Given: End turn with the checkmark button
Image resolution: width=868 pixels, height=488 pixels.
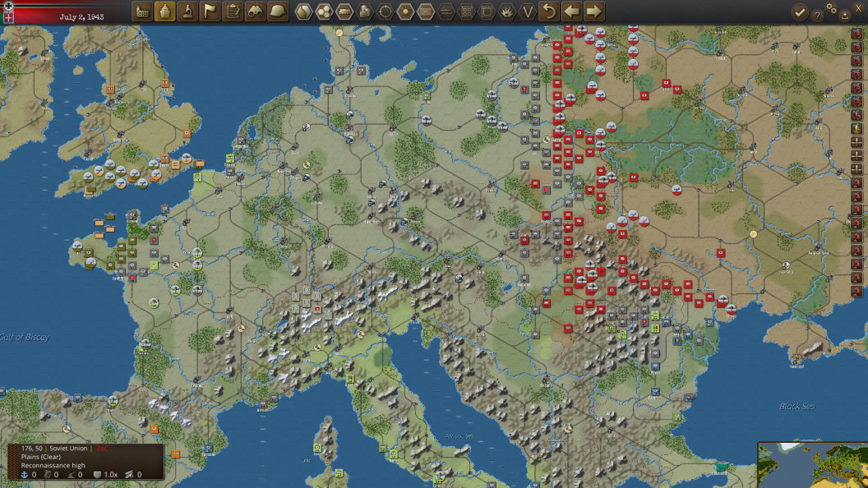Looking at the screenshot, I should pos(799,12).
